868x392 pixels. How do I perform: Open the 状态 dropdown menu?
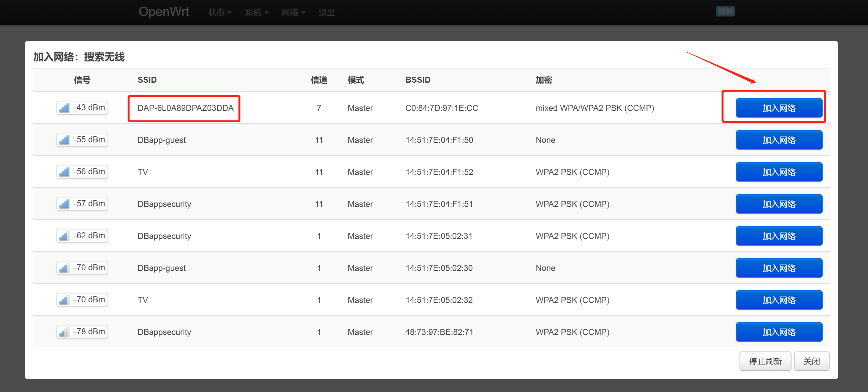(220, 12)
